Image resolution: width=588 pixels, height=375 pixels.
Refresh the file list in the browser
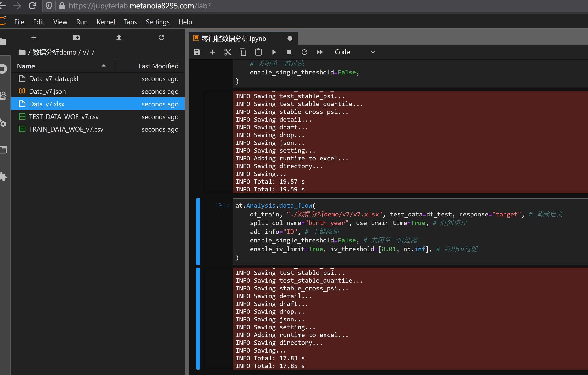(161, 37)
